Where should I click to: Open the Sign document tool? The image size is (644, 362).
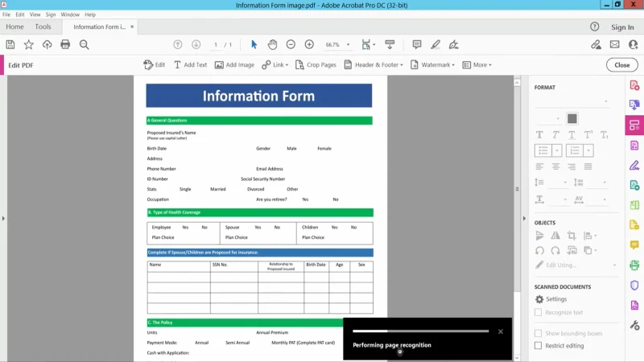point(454,44)
